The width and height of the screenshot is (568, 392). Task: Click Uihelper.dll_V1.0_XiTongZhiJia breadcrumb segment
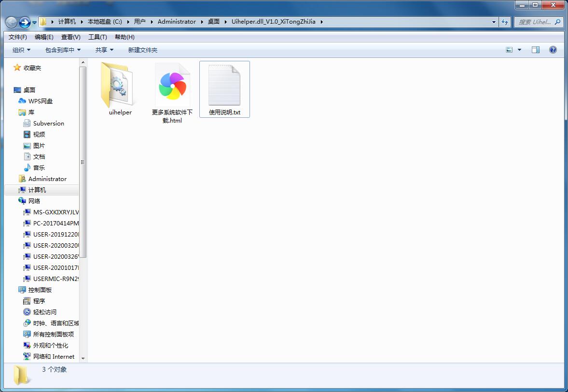[274, 22]
